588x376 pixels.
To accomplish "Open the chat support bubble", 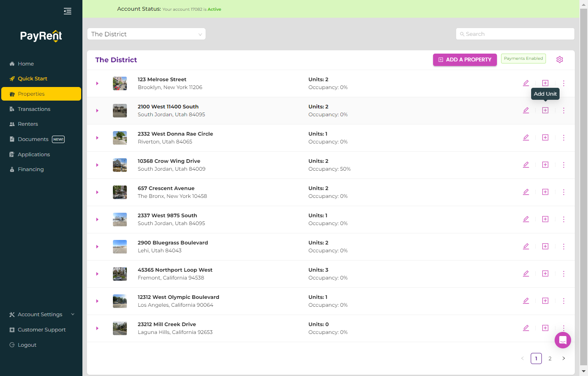I will tap(563, 341).
